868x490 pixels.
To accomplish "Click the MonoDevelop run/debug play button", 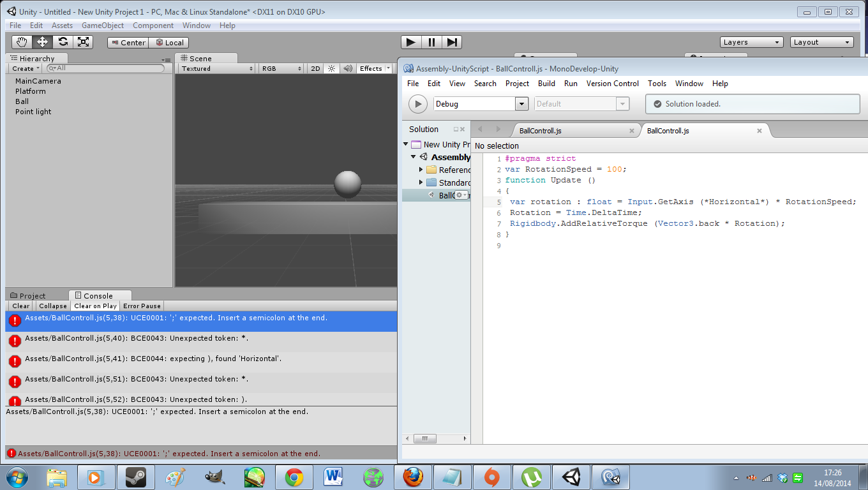I will click(417, 104).
